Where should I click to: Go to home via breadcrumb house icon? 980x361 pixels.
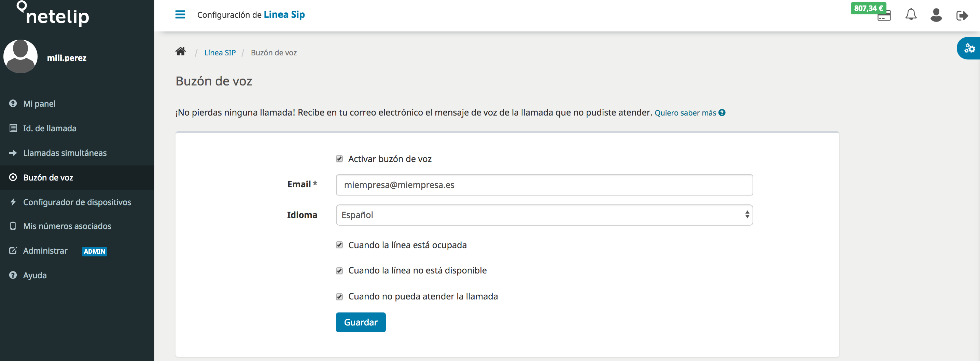tap(181, 51)
